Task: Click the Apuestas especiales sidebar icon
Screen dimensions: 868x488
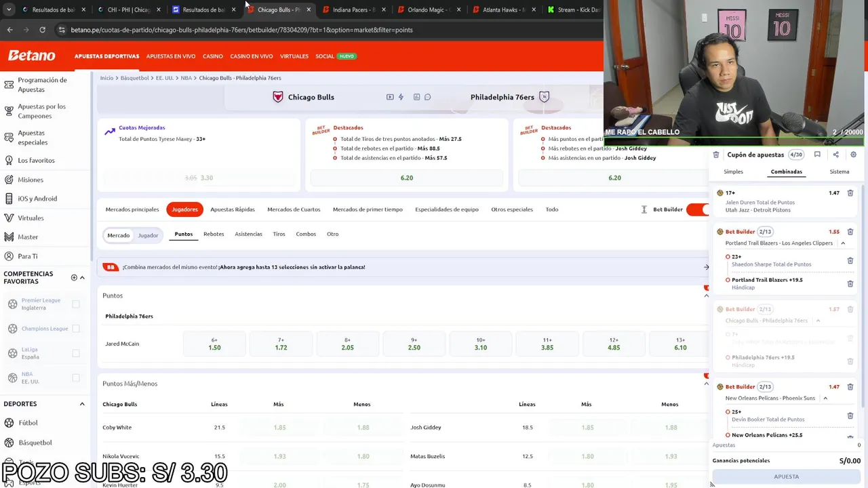Action: click(9, 138)
